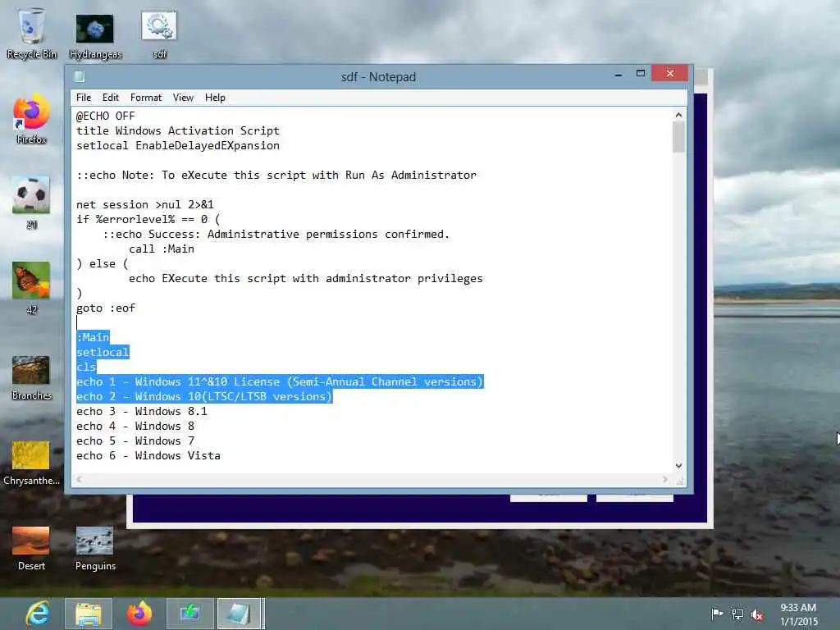The width and height of the screenshot is (840, 630).
Task: Click 'echo 2 - Windows 10(LTSC/LTSB versions)' line
Action: click(x=204, y=397)
